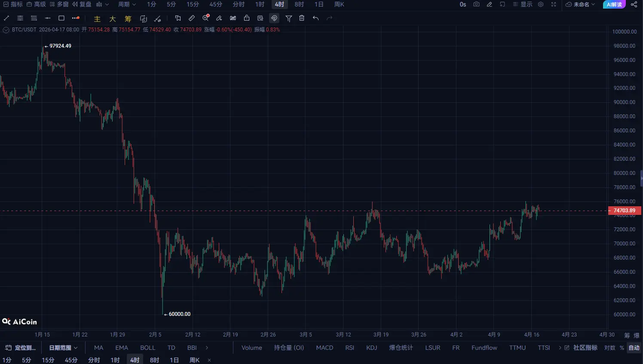
Task: Open the candlestick chart type dropdown
Action: 102,4
